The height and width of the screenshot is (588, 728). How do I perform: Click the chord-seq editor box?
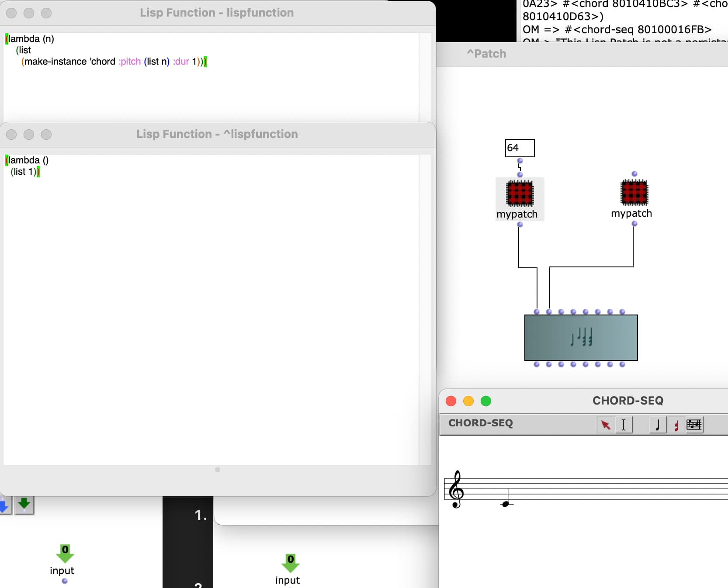coord(581,338)
